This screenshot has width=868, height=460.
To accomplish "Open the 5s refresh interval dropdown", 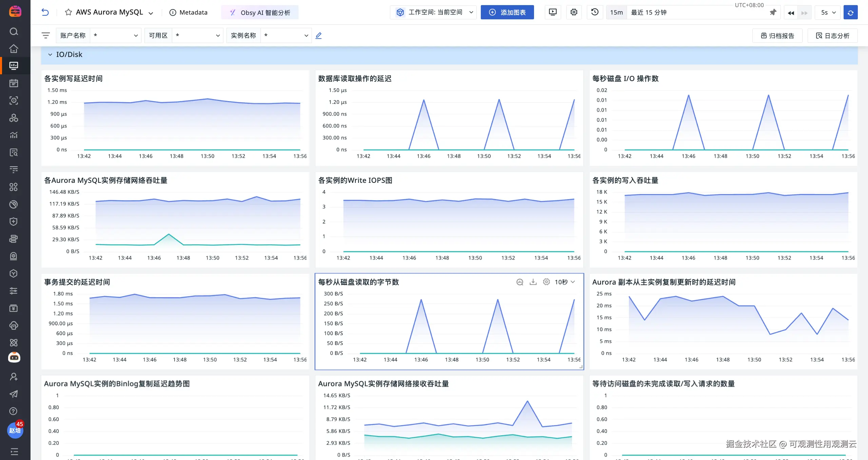I will [828, 13].
